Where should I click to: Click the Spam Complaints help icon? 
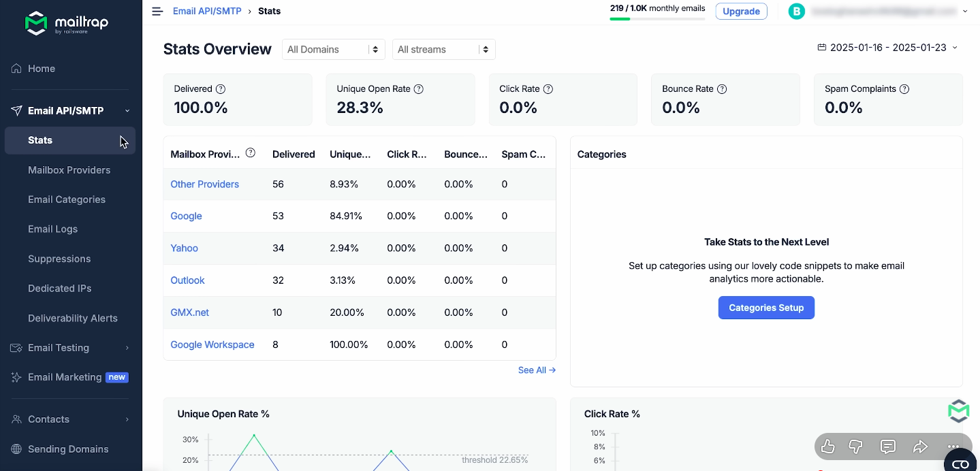point(904,89)
